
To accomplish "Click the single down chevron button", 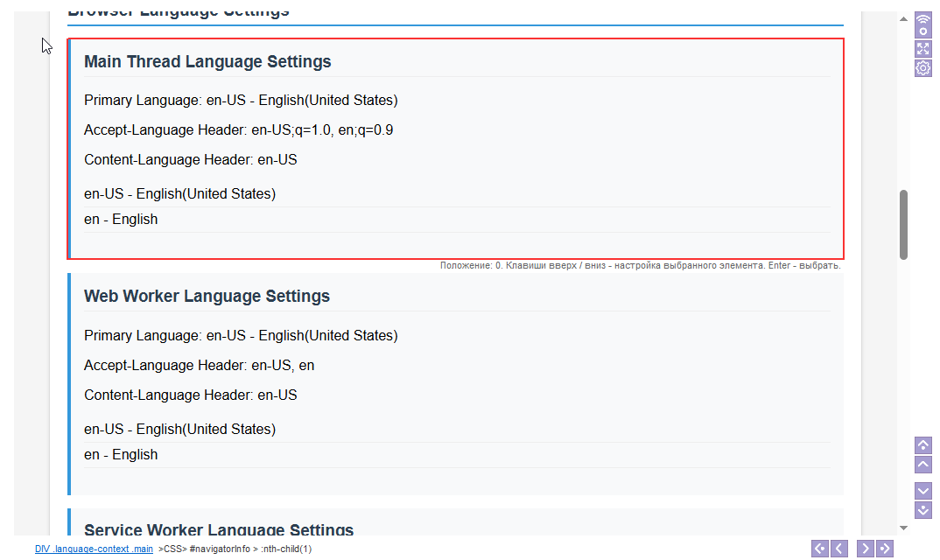I will click(x=922, y=491).
